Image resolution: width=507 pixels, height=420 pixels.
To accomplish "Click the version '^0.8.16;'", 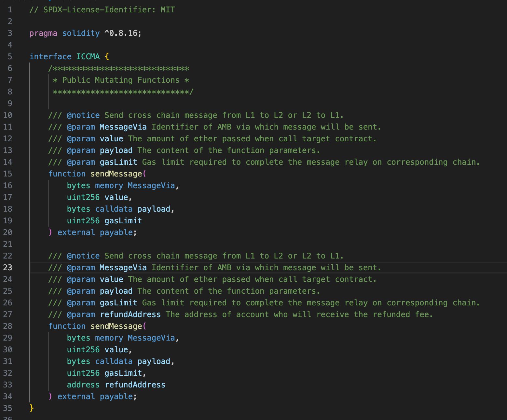I will 123,33.
